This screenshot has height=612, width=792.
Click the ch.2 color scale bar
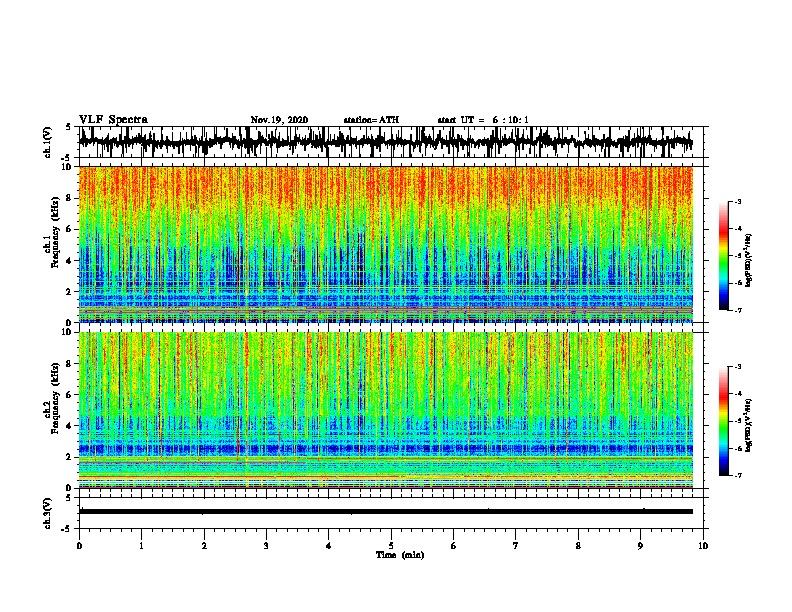(723, 421)
